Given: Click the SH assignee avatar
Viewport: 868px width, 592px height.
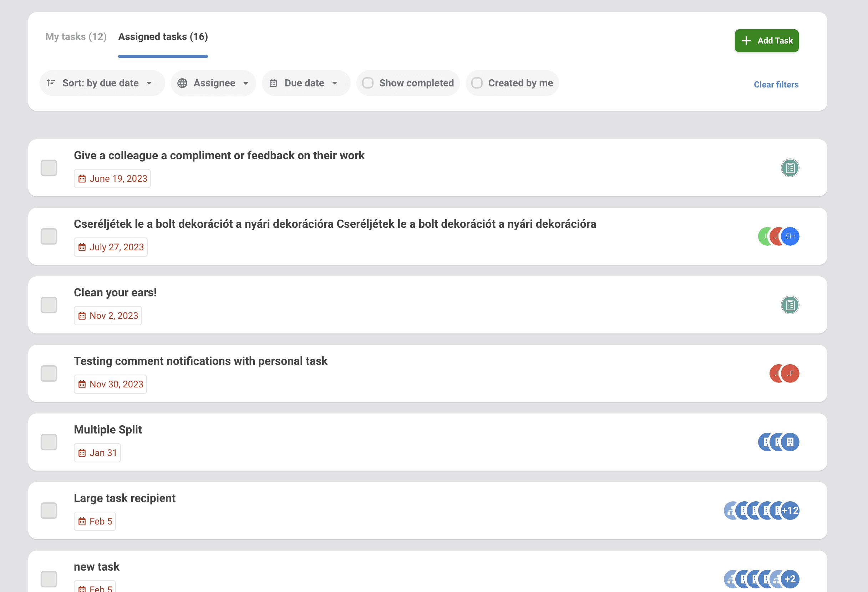Looking at the screenshot, I should (790, 236).
